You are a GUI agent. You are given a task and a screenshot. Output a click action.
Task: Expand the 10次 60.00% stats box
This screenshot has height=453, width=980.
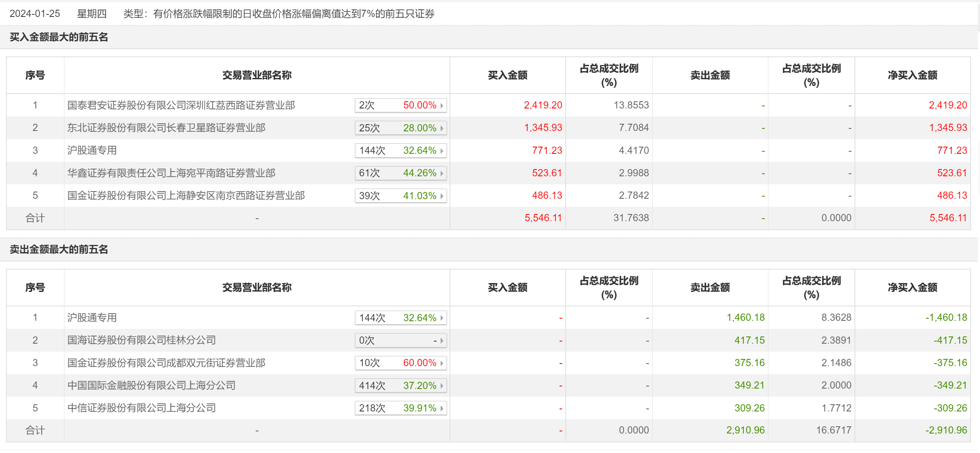(x=401, y=363)
